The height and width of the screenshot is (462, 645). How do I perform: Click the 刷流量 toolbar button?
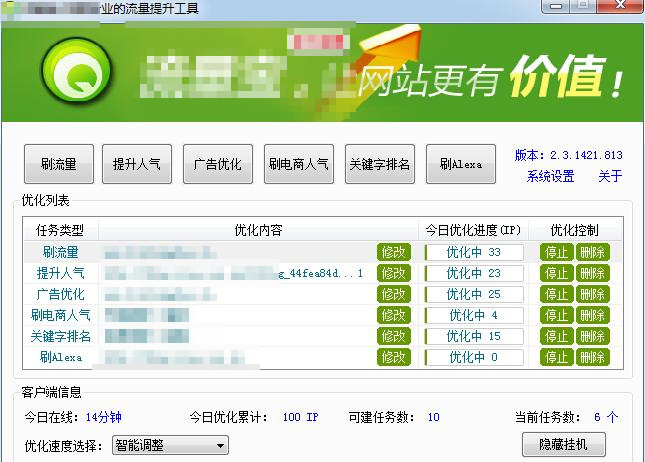pos(59,164)
